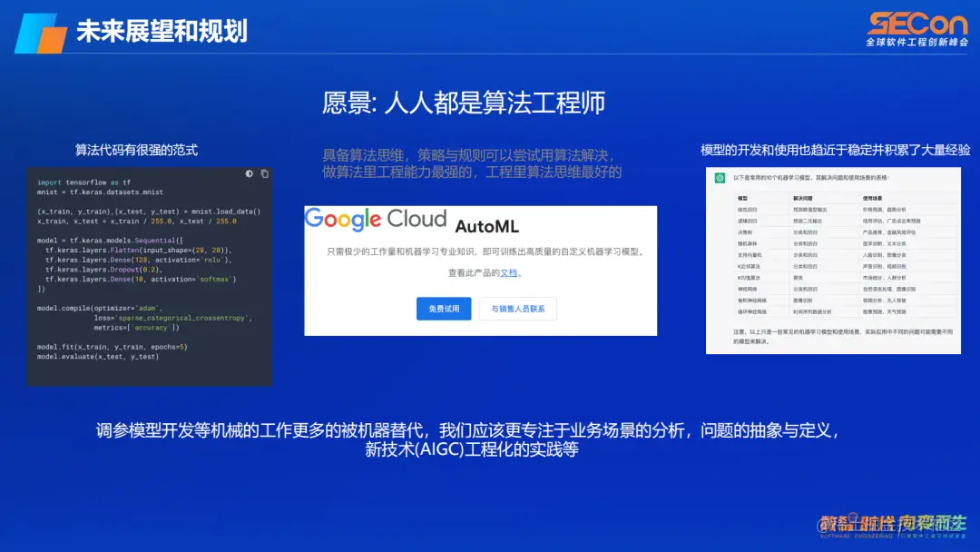Click the code line mnist = tf.keras.datasets.mnist
Image resolution: width=980 pixels, height=552 pixels.
[100, 192]
